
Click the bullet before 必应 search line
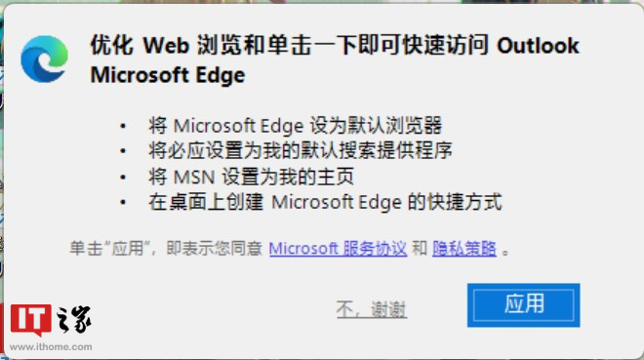coord(123,151)
